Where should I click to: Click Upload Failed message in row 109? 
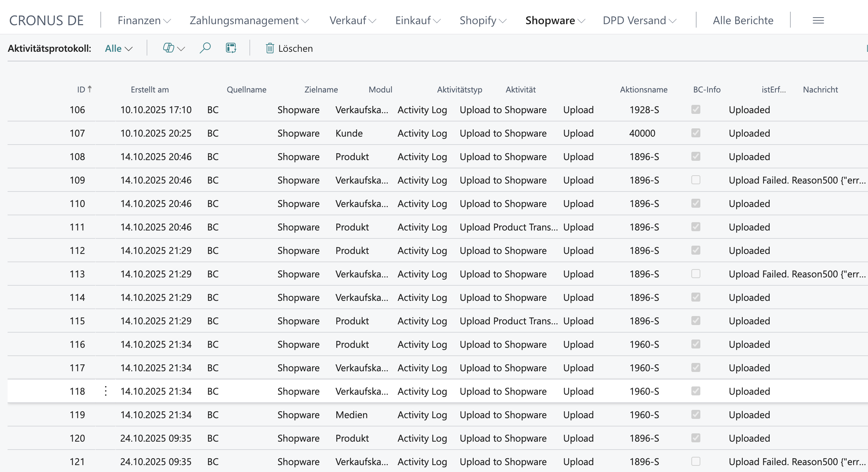pyautogui.click(x=797, y=180)
